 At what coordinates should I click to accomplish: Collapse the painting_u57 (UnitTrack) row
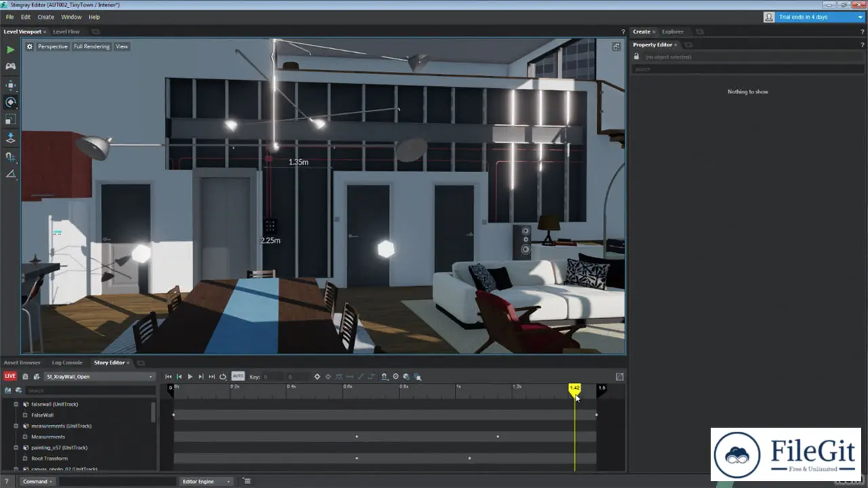tap(16, 447)
